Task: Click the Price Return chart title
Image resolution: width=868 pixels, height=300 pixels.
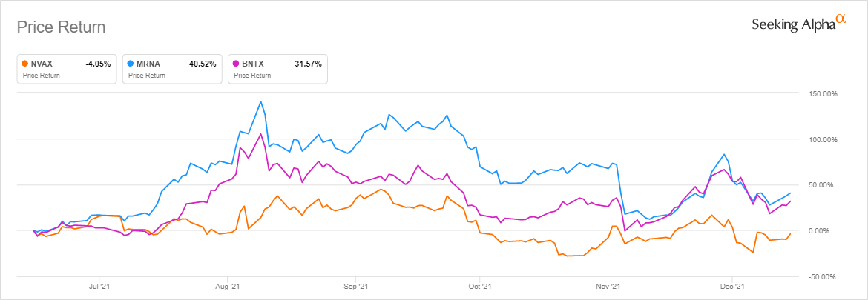Action: click(x=61, y=27)
